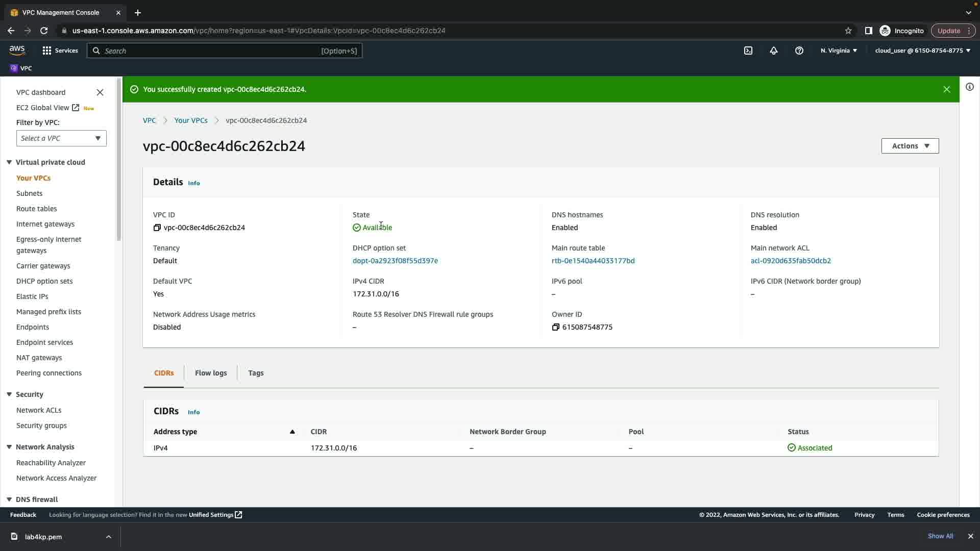The image size is (980, 551).
Task: Switch to the Flow logs tab
Action: point(211,373)
